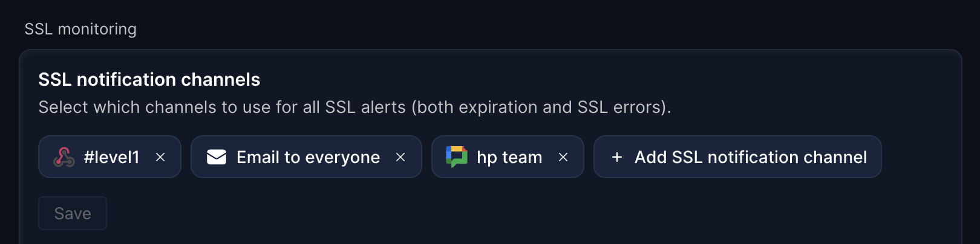Click the envelope icon for Email to everyone
The image size is (980, 244).
click(217, 157)
